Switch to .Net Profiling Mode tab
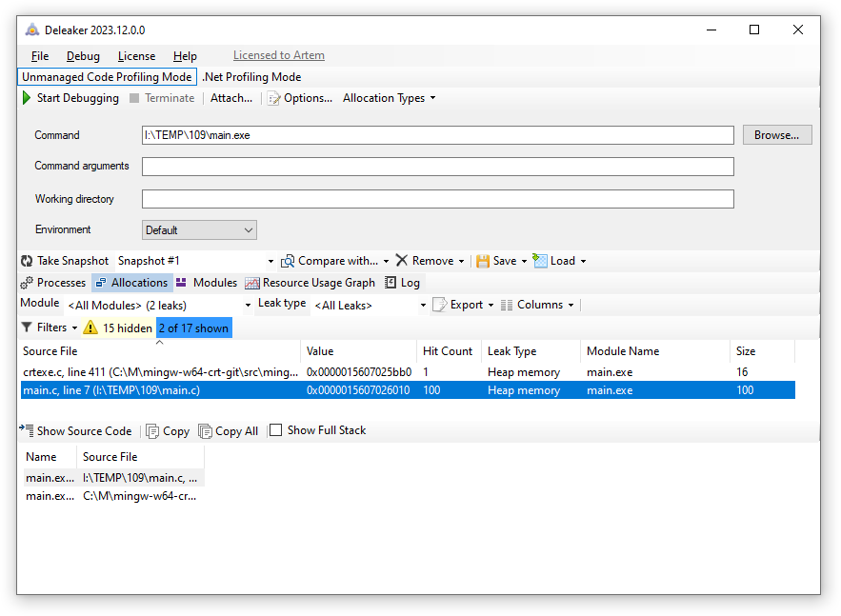Image resolution: width=841 pixels, height=616 pixels. point(251,76)
